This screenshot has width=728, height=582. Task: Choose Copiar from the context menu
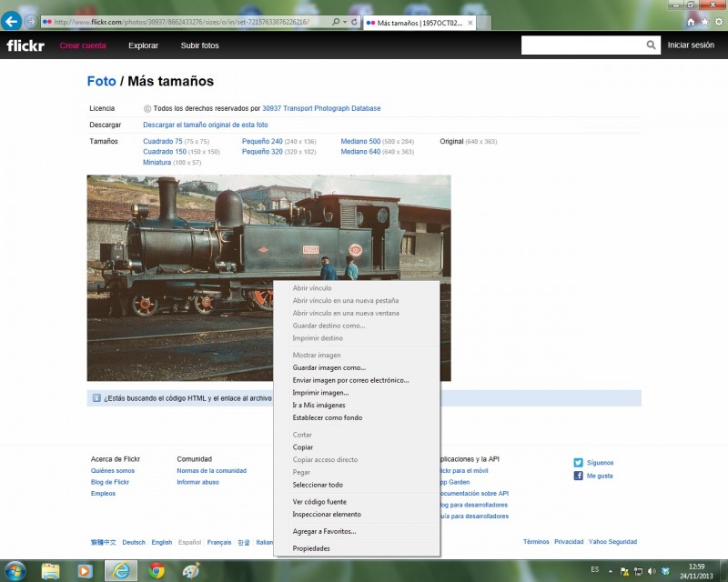click(303, 447)
